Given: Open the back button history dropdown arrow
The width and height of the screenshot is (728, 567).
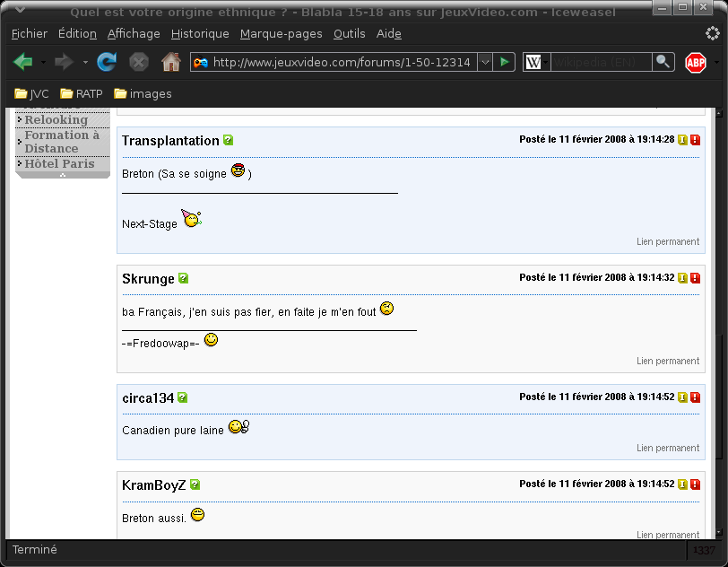Looking at the screenshot, I should pos(43,62).
